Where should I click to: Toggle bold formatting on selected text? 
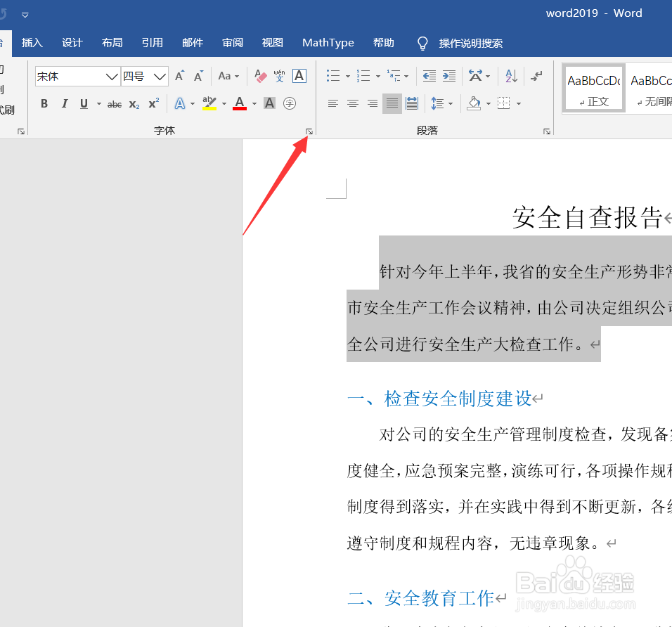click(x=44, y=103)
